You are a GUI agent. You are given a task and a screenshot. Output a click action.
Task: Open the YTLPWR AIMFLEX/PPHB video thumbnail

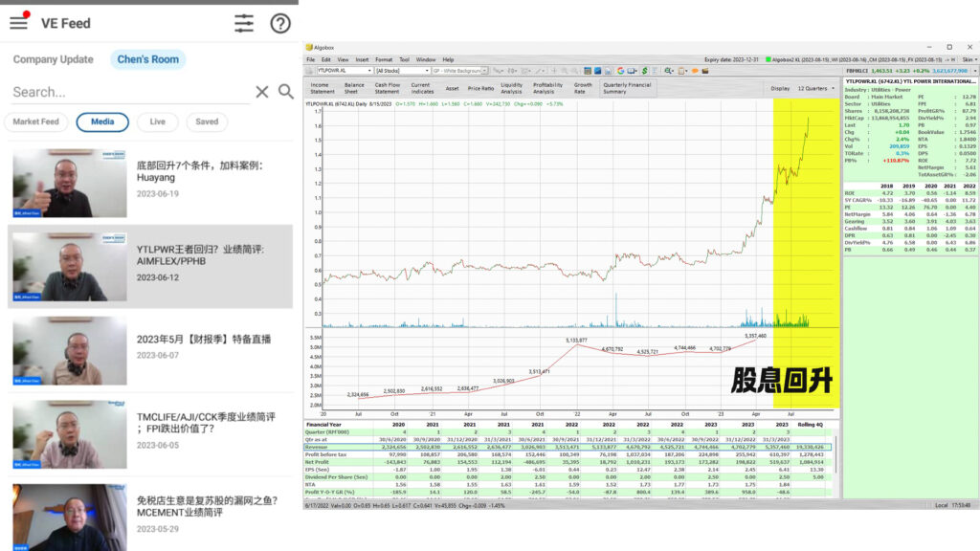click(x=69, y=267)
